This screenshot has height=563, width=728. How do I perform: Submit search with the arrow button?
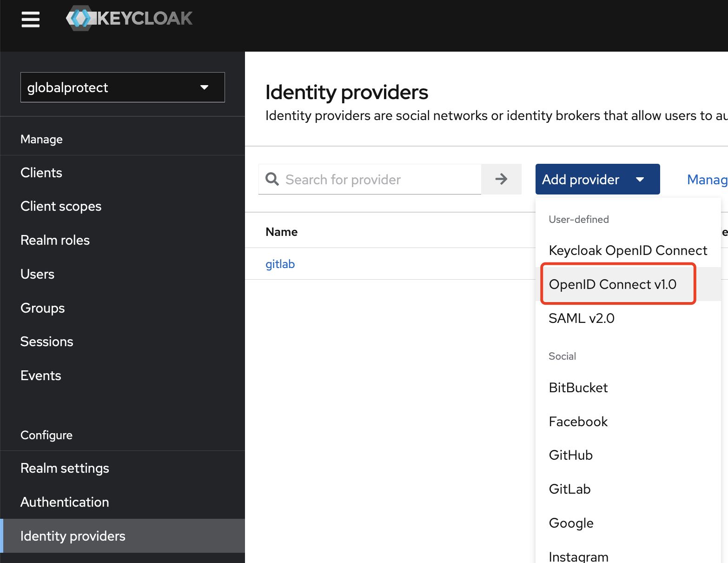[x=501, y=179]
